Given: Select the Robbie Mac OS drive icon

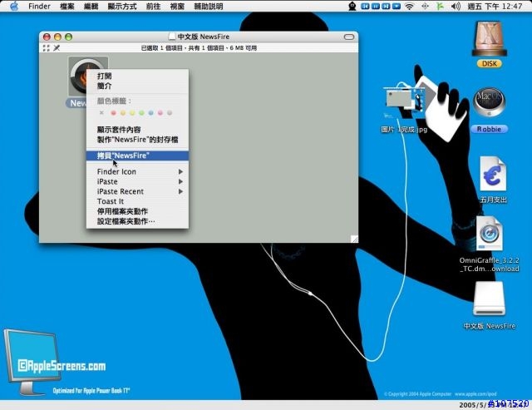Looking at the screenshot, I should tap(489, 103).
